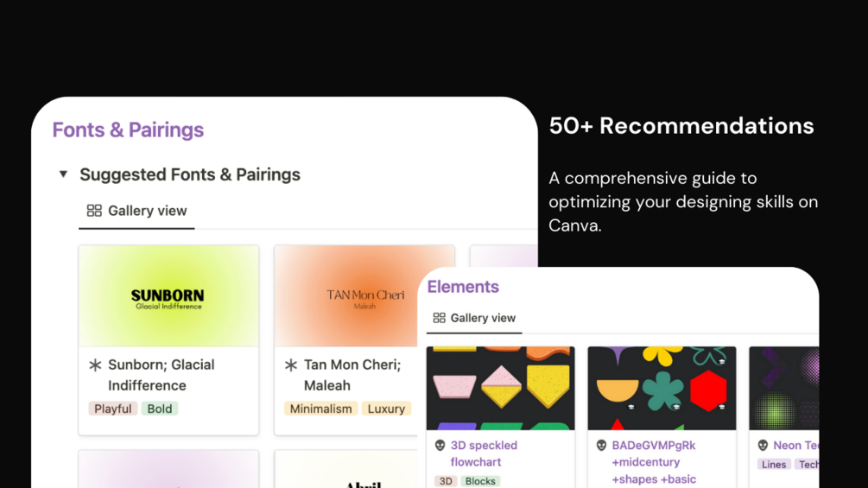Click the Minimalism tag on Tan Mon Cheri card
The width and height of the screenshot is (868, 488).
pyautogui.click(x=320, y=409)
